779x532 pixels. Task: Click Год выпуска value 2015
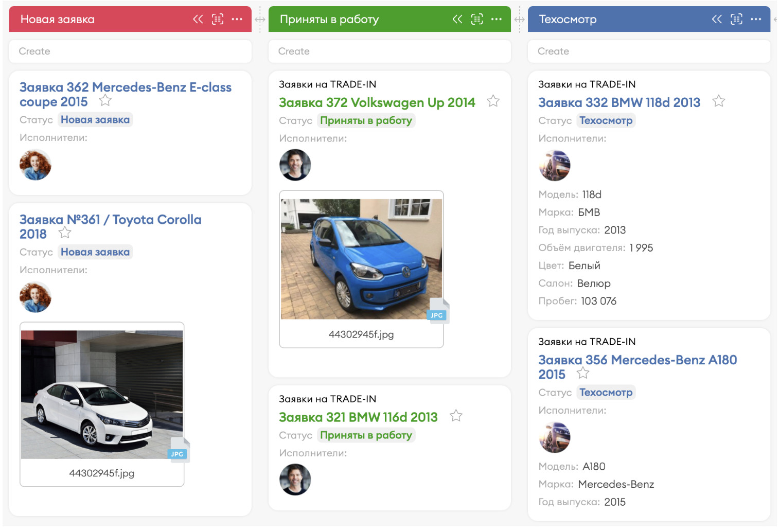(x=615, y=502)
